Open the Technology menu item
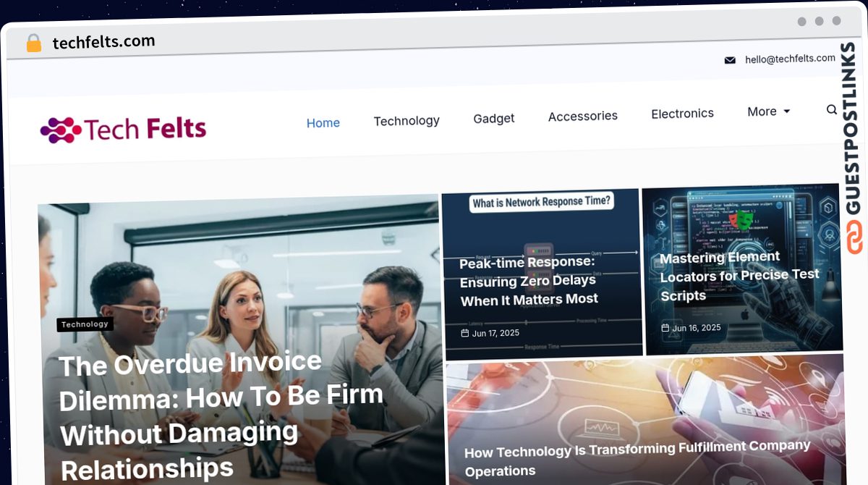The width and height of the screenshot is (868, 485). pyautogui.click(x=407, y=121)
